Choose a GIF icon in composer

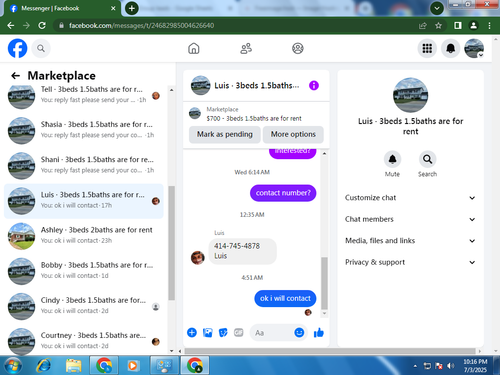[238, 333]
